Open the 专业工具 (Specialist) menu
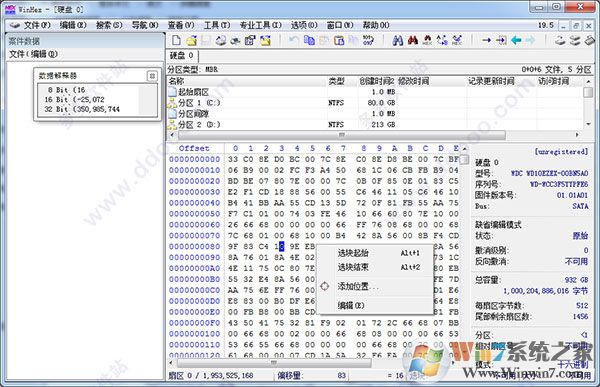This screenshot has width=600, height=387. tap(260, 25)
